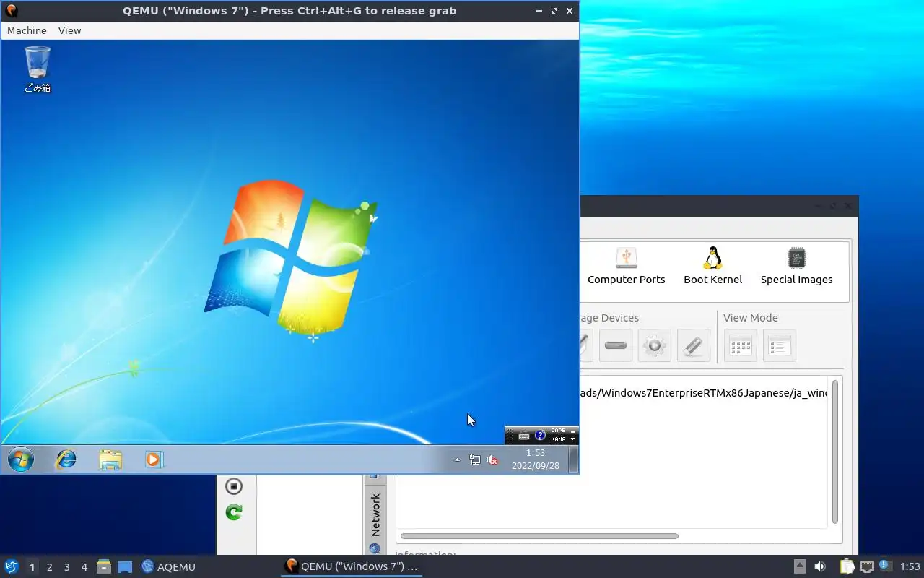
Task: Switch to virtual desktop 2
Action: point(49,567)
